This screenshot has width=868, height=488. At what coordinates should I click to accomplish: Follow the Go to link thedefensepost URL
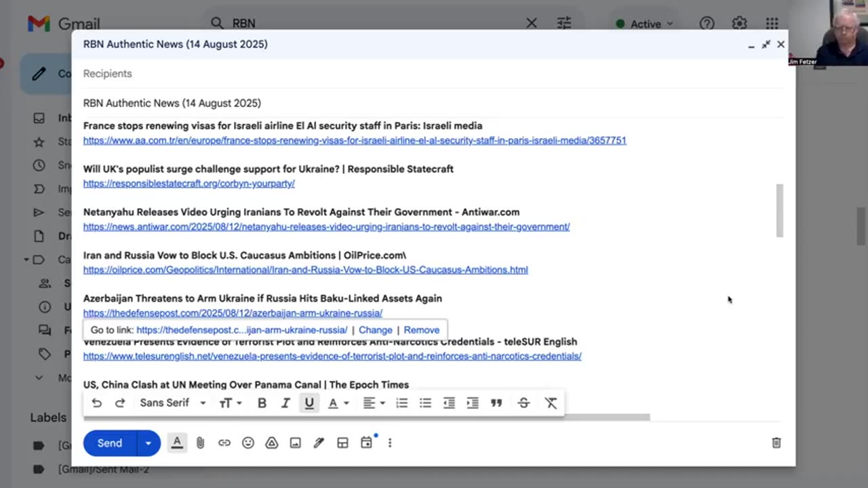pyautogui.click(x=242, y=330)
